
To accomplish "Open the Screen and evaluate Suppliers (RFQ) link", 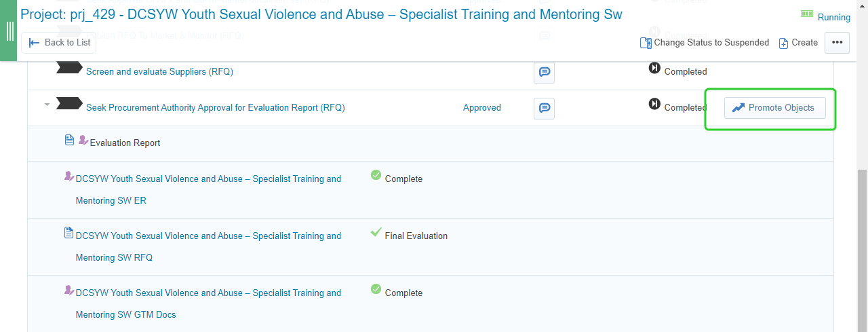I will (159, 71).
